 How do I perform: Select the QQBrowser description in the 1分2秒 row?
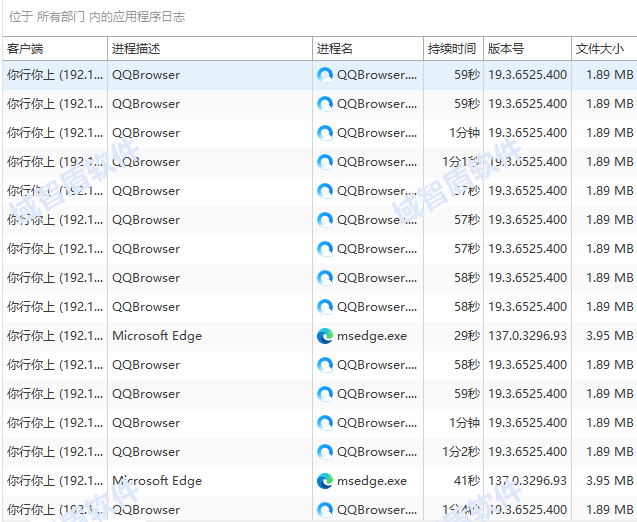coord(146,452)
